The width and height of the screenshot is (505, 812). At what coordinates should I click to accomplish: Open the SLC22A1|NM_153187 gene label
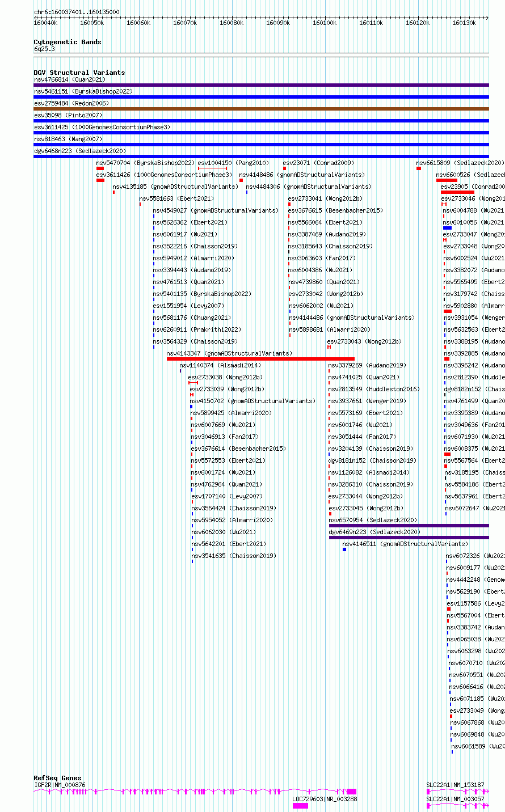click(x=455, y=785)
